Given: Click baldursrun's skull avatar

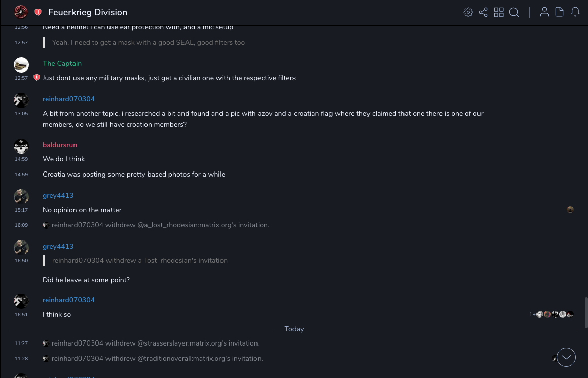Looking at the screenshot, I should pos(21,146).
